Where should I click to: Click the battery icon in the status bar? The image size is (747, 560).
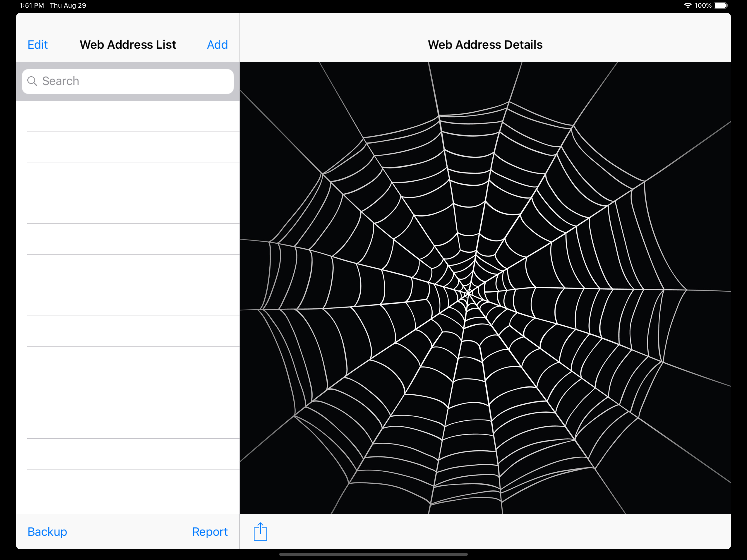pos(721,5)
